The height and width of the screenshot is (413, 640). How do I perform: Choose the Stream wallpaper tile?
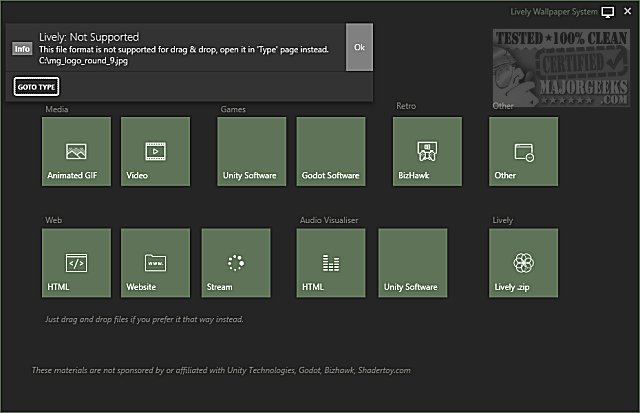click(x=236, y=263)
